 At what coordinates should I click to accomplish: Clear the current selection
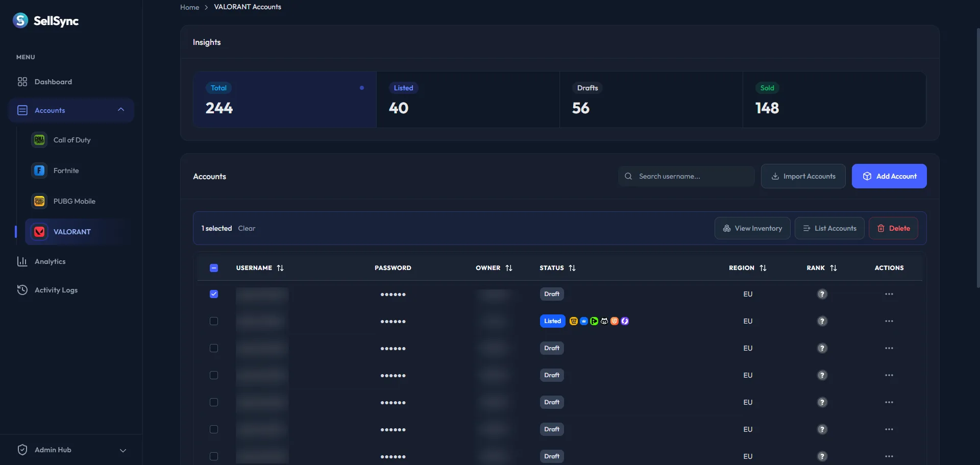[x=247, y=228]
